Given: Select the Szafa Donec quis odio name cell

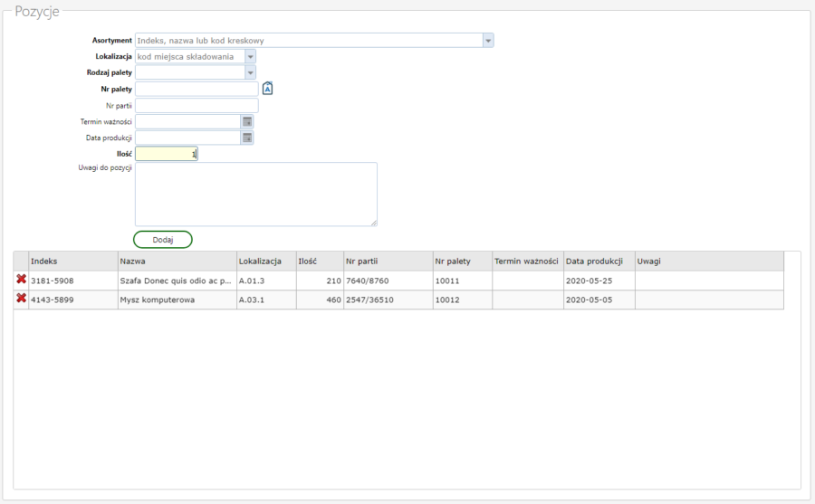Looking at the screenshot, I should (x=177, y=281).
